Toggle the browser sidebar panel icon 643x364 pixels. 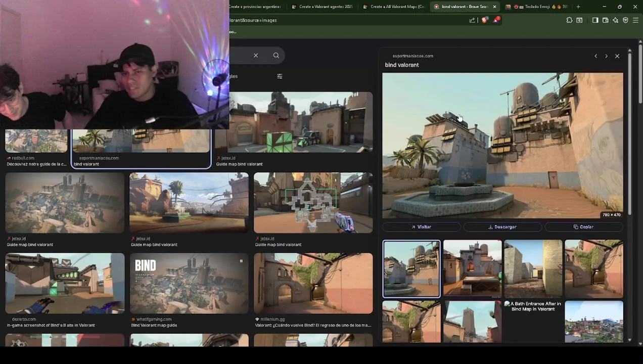pyautogui.click(x=595, y=20)
